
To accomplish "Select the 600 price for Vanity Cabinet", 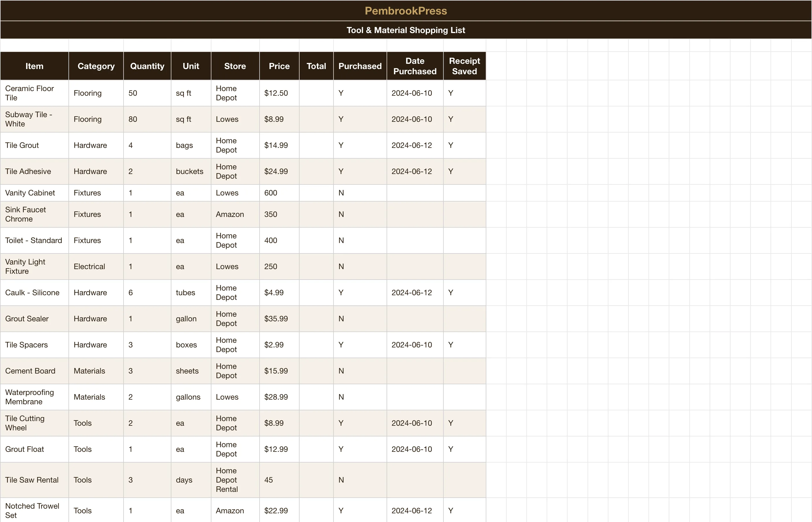I will coord(279,193).
